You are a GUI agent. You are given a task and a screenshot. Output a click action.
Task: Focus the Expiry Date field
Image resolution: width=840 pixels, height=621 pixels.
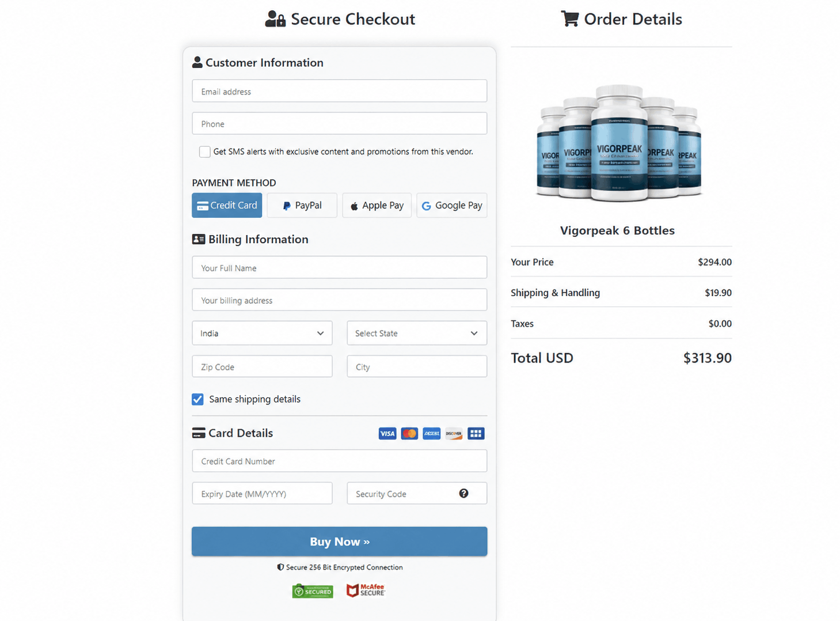(x=262, y=493)
